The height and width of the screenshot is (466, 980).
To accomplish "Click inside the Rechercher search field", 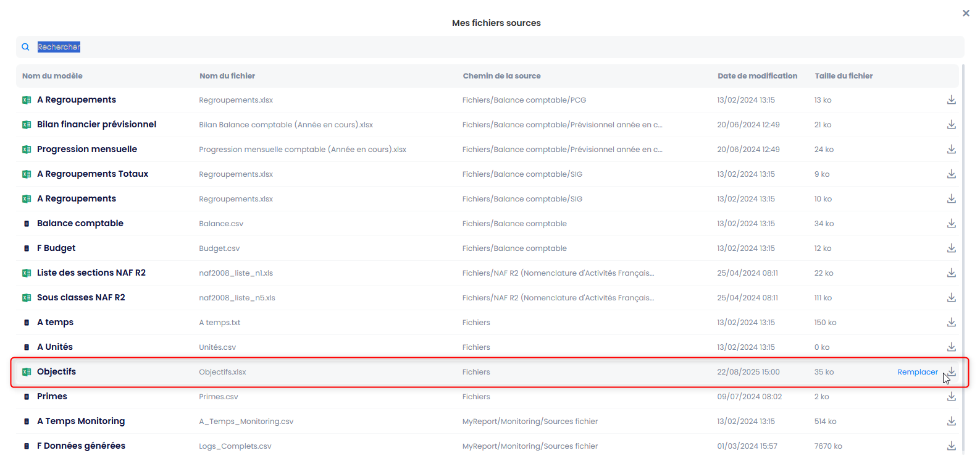I will pos(371,47).
